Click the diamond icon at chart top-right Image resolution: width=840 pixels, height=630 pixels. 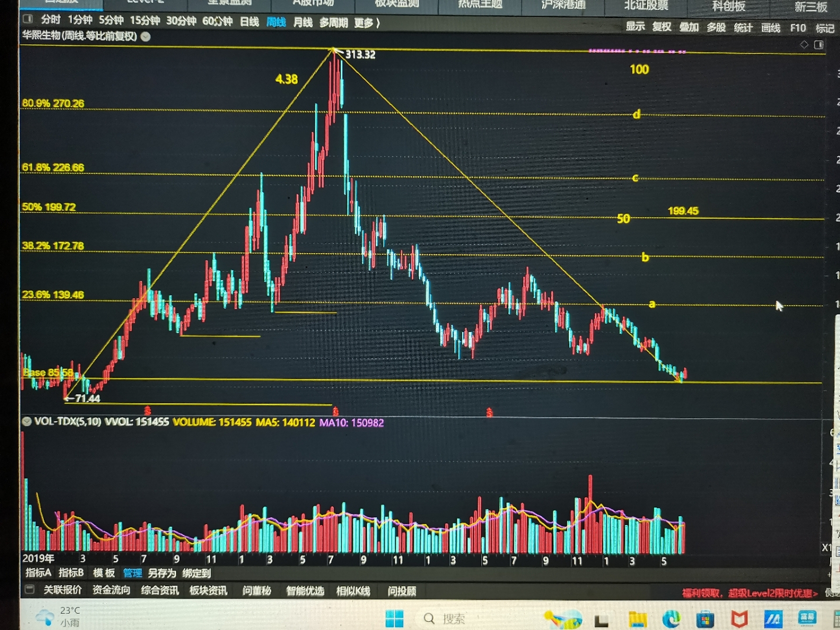pyautogui.click(x=804, y=45)
